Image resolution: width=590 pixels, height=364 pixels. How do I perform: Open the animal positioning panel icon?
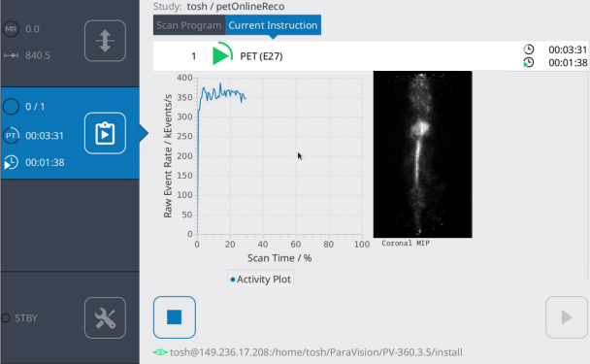point(105,41)
